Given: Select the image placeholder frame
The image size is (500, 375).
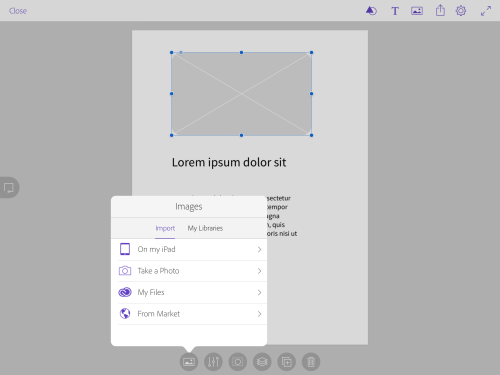Looking at the screenshot, I should (241, 94).
